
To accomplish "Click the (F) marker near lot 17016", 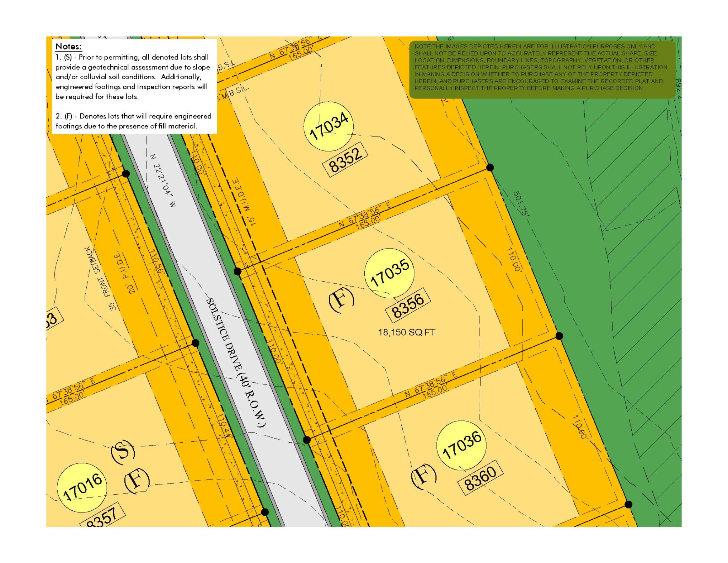I will tap(136, 482).
